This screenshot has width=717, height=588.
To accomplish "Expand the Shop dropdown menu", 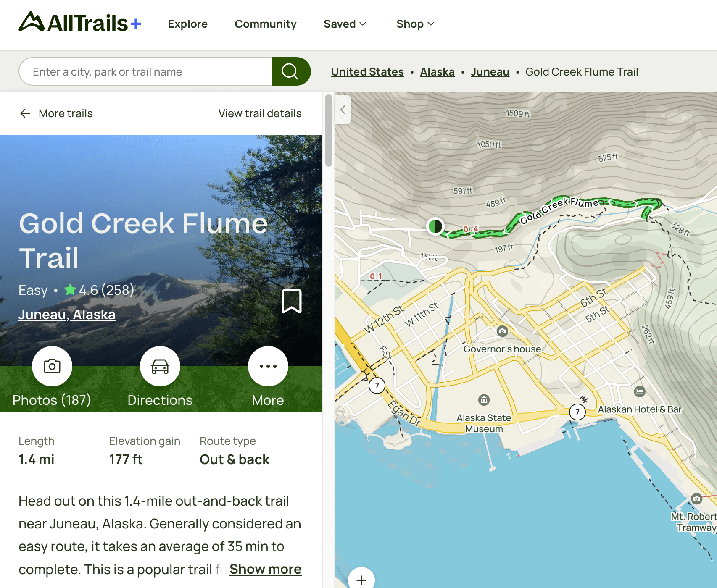I will (415, 24).
